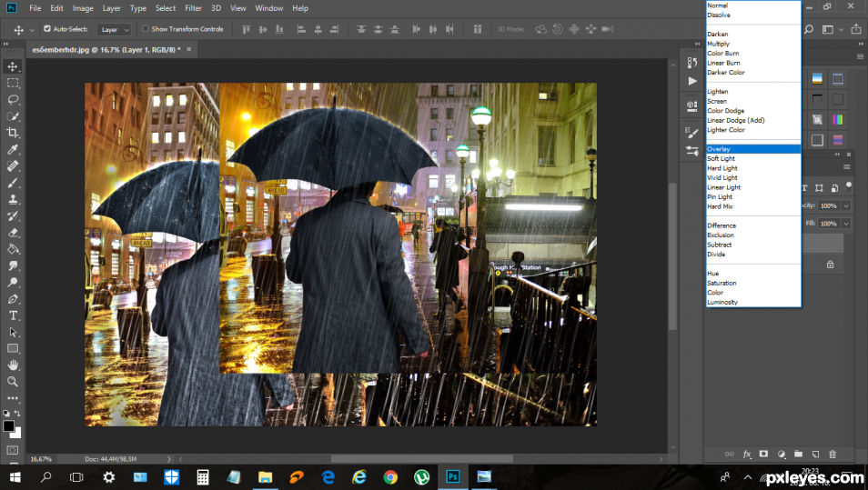Select the Lasso tool

[x=12, y=100]
